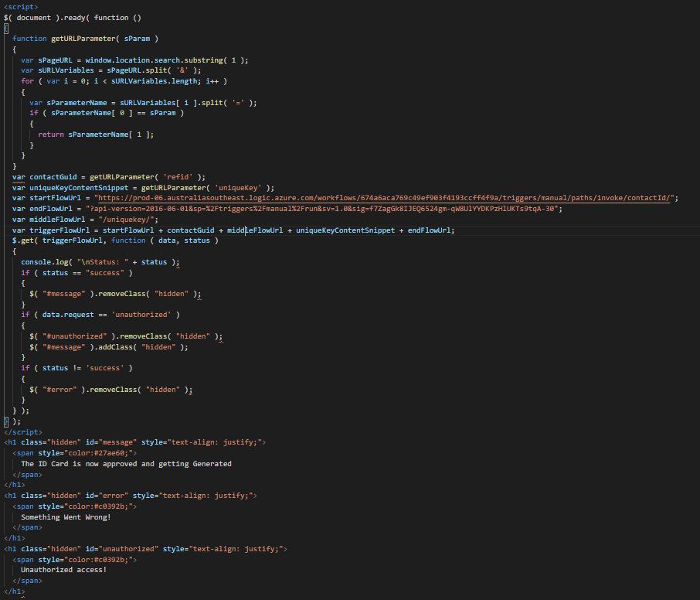
Task: Click 'var startFlowUrl' variable name
Action: coord(56,198)
